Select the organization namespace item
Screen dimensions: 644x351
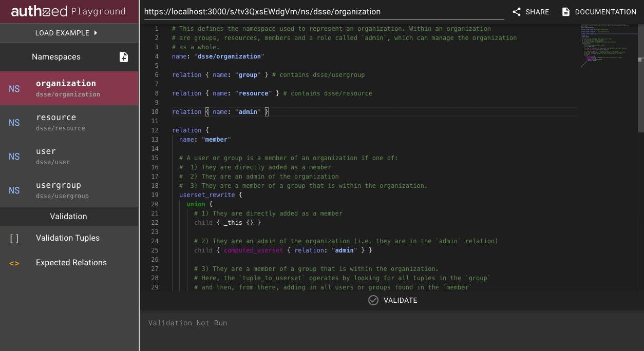[69, 88]
